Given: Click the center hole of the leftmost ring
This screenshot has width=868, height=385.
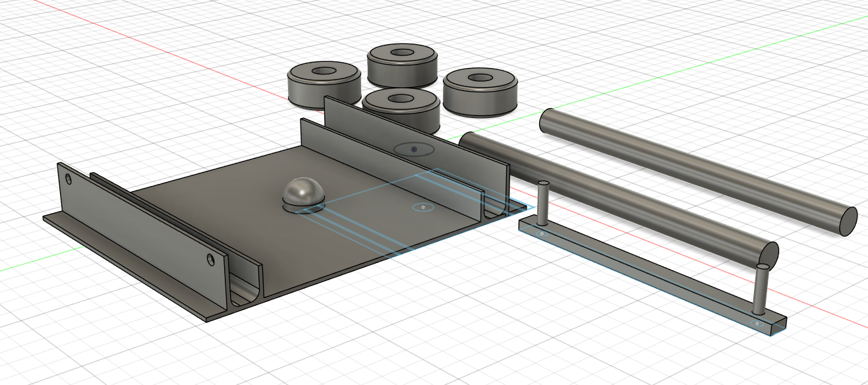Looking at the screenshot, I should tap(323, 71).
